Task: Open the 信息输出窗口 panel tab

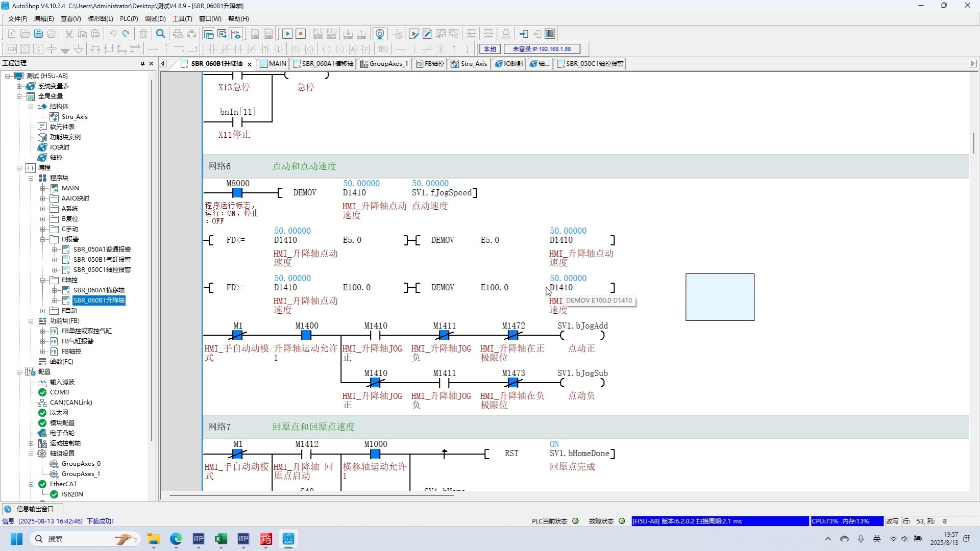Action: pyautogui.click(x=34, y=509)
